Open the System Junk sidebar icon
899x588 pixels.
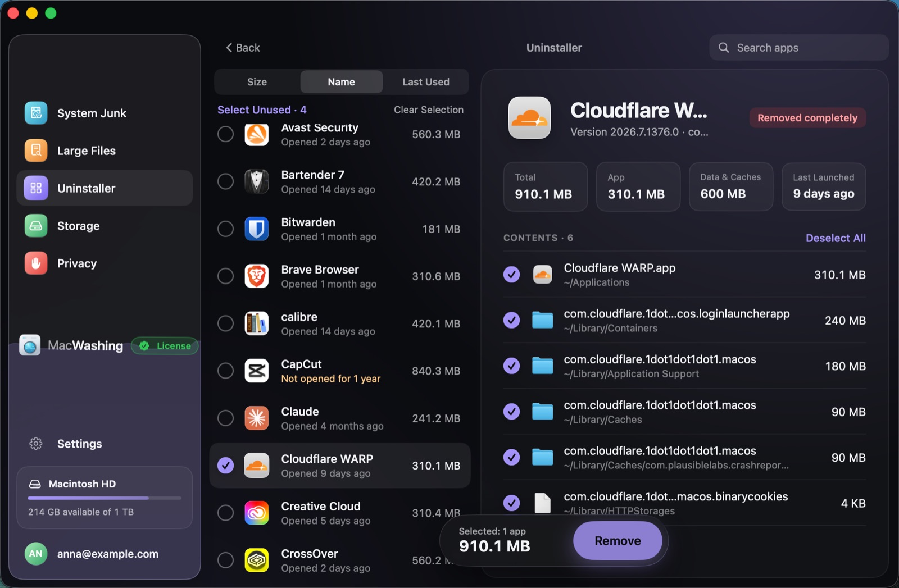36,113
